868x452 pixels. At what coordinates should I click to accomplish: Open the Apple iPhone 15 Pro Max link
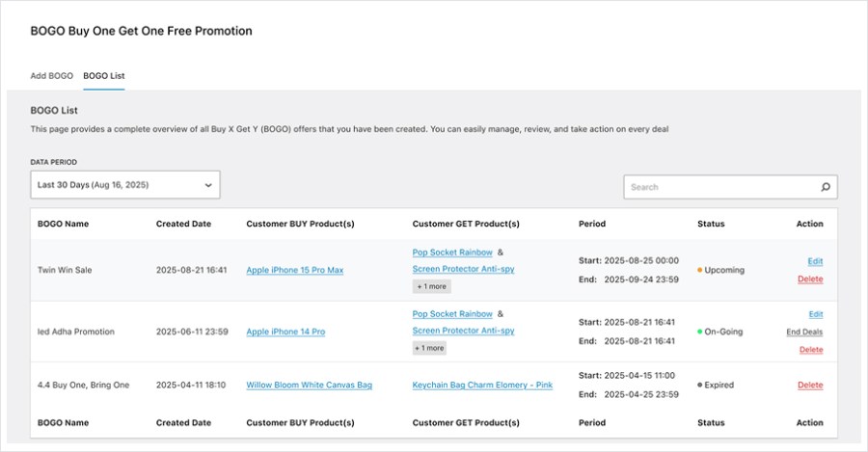(x=294, y=271)
